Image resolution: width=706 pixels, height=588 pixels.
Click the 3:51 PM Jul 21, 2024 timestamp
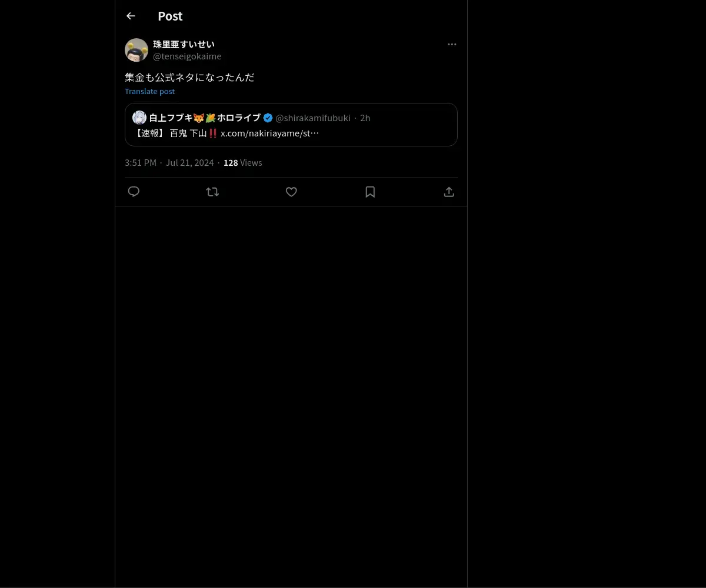(169, 162)
